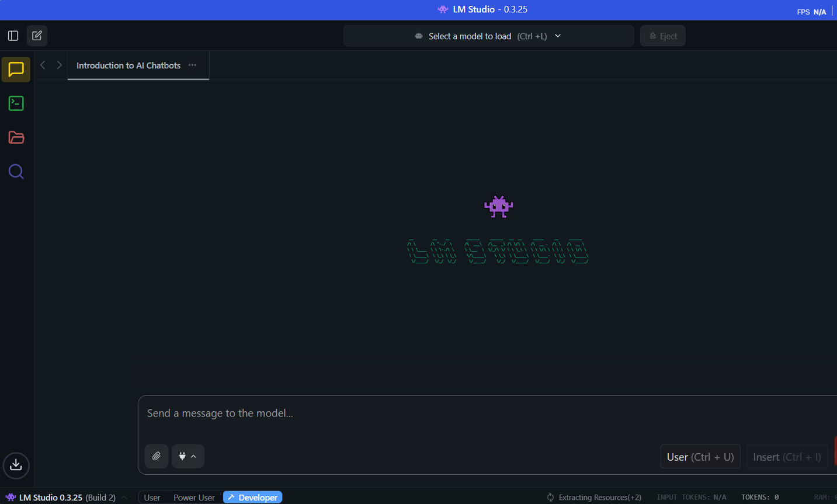Toggle the sidebar panel icon
The height and width of the screenshot is (504, 837).
point(13,36)
